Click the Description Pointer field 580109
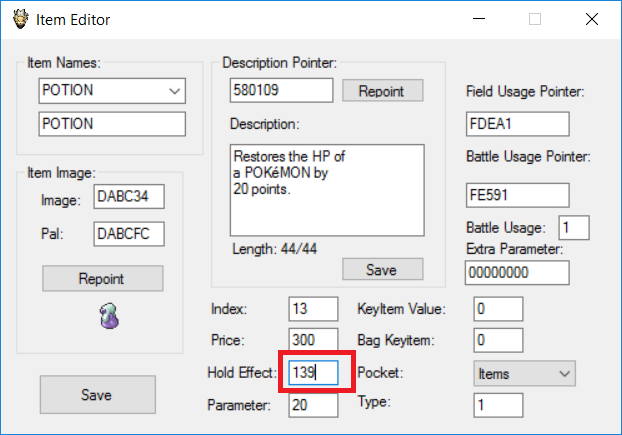Screen dimensions: 622x435 pyautogui.click(x=281, y=90)
